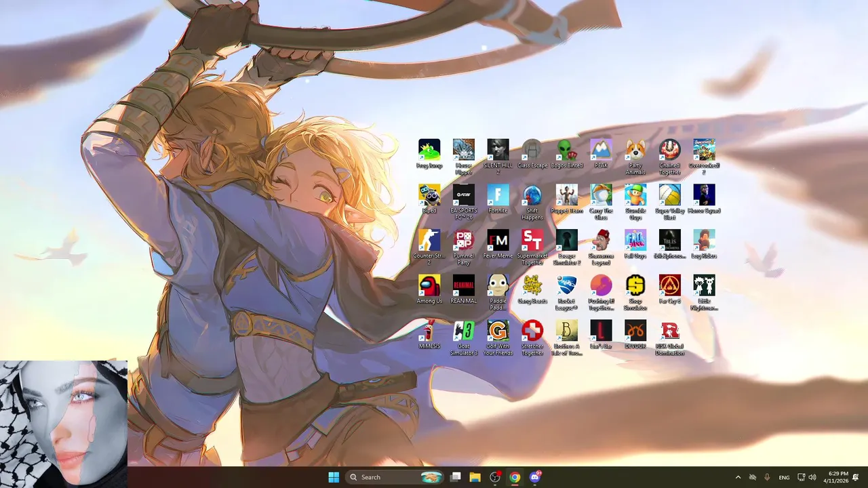
Task: Select the Gang Beasts icon
Action: pyautogui.click(x=532, y=289)
